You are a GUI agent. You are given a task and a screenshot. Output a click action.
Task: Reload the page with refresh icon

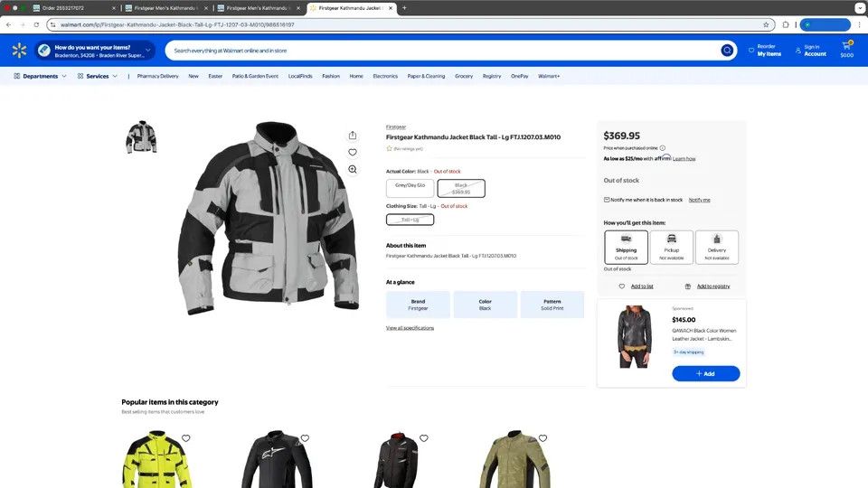click(x=36, y=25)
